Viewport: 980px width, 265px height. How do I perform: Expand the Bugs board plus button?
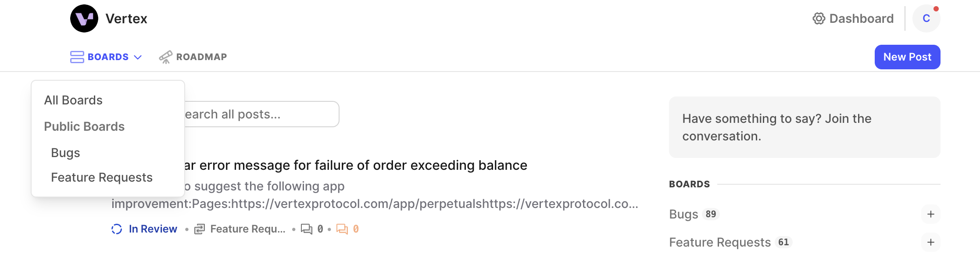(931, 214)
